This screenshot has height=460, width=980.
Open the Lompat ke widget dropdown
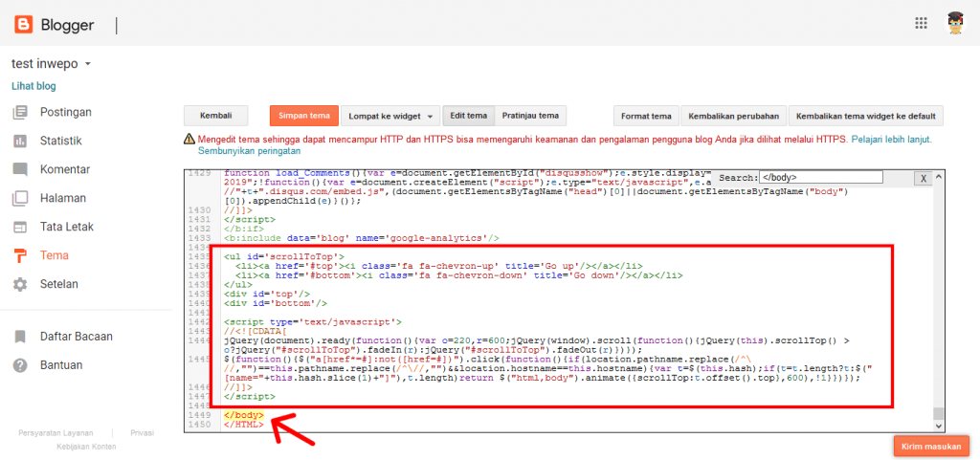[390, 116]
